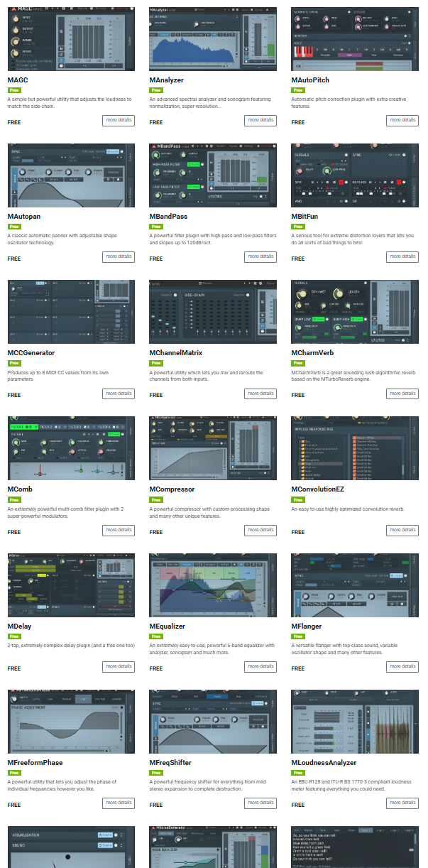Click more details under MDelay
This screenshot has width=428, height=868.
119,666
